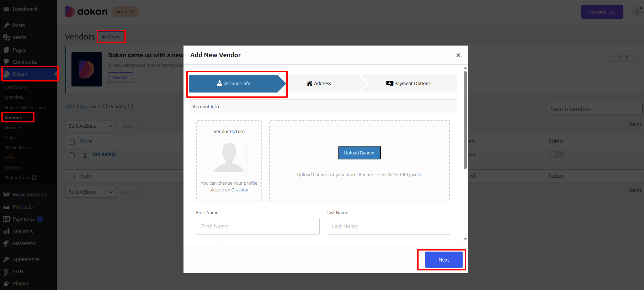Open Marketing megaphone icon in sidebar
Viewport: 644px width, 290px height.
tap(6, 243)
